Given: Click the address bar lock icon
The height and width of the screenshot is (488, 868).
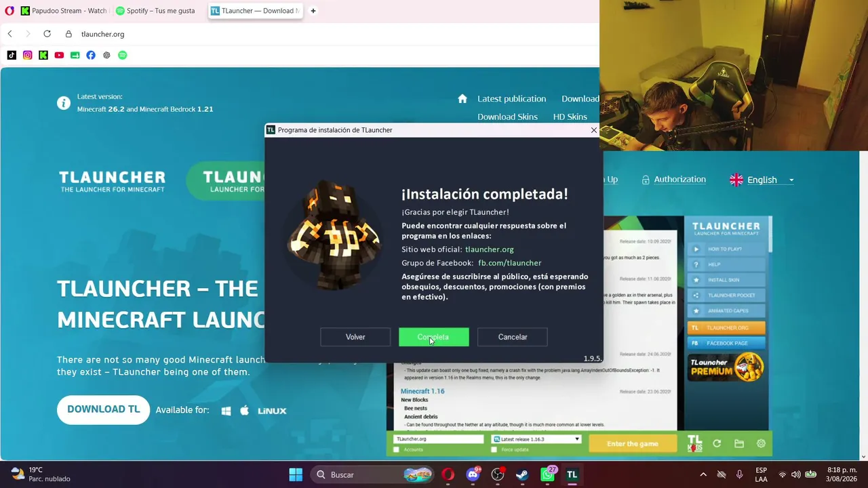Looking at the screenshot, I should [x=68, y=34].
